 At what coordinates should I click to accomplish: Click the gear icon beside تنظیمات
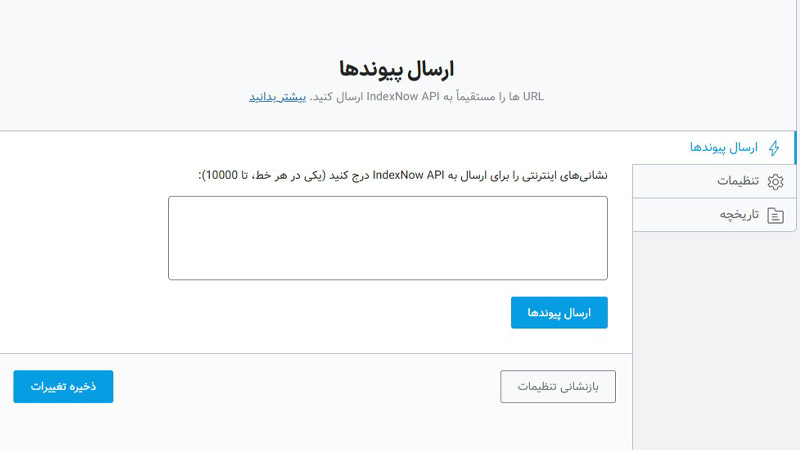coord(775,181)
